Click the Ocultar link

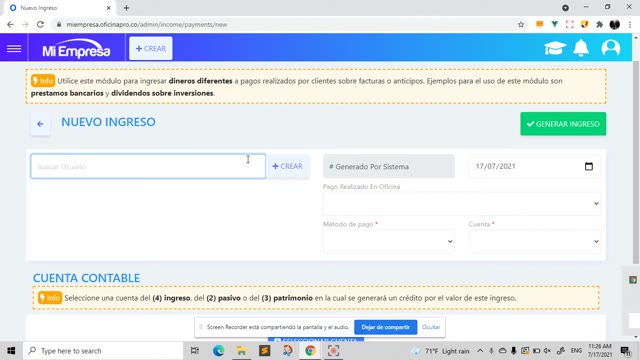[x=431, y=327]
